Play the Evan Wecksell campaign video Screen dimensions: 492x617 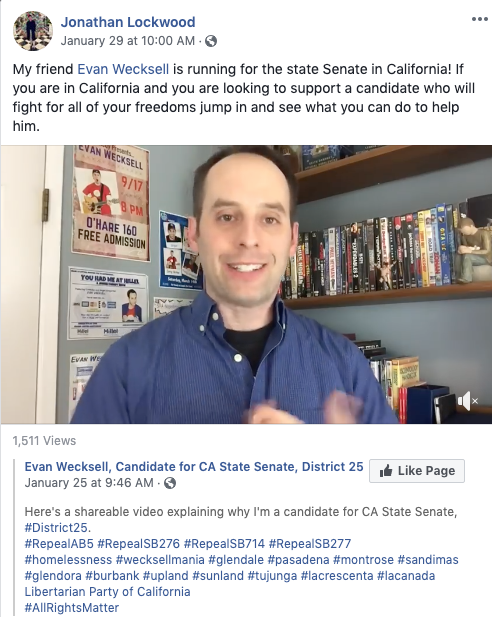point(246,284)
